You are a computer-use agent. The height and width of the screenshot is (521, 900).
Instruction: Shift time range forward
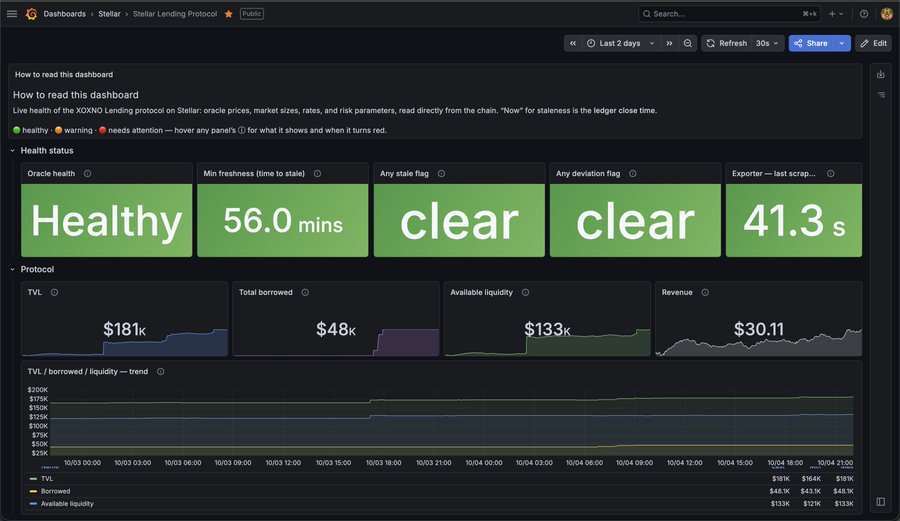(x=669, y=43)
